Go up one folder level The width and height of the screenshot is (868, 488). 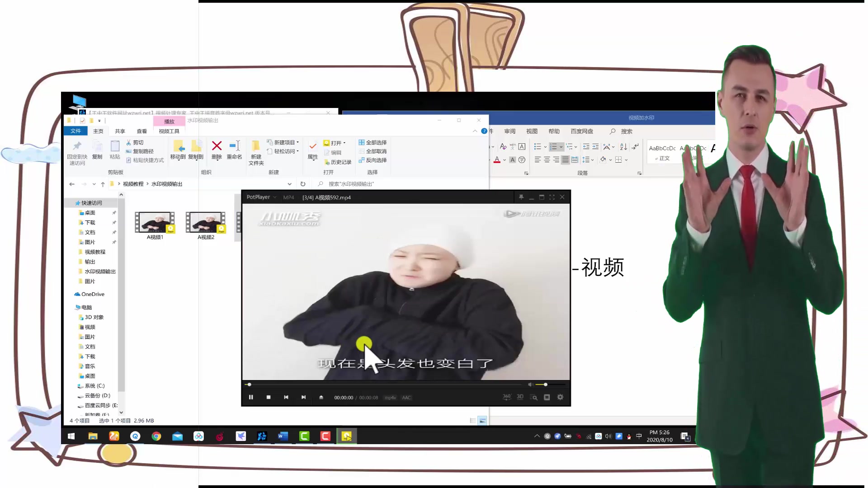point(103,184)
